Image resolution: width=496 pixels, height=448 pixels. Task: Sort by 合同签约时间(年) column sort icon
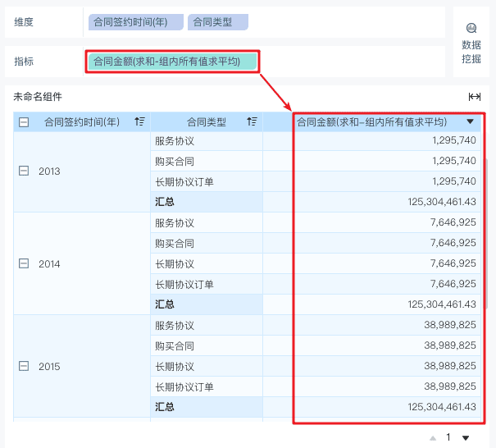coord(139,121)
